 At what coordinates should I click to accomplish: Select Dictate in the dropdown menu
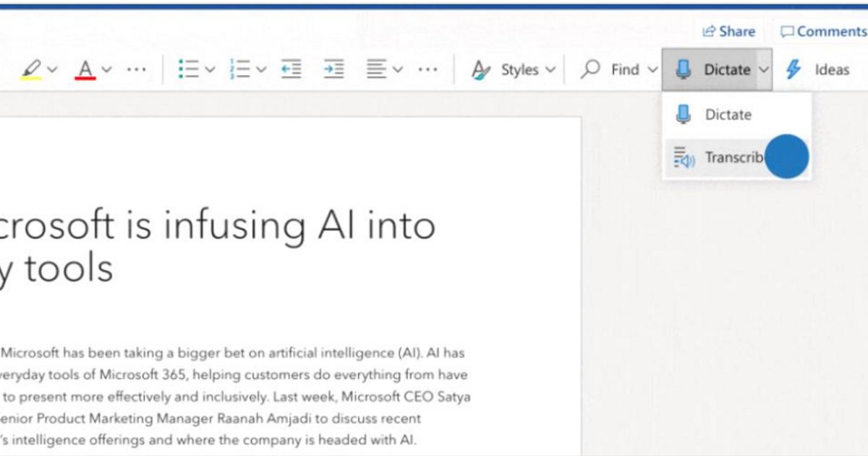click(x=736, y=114)
